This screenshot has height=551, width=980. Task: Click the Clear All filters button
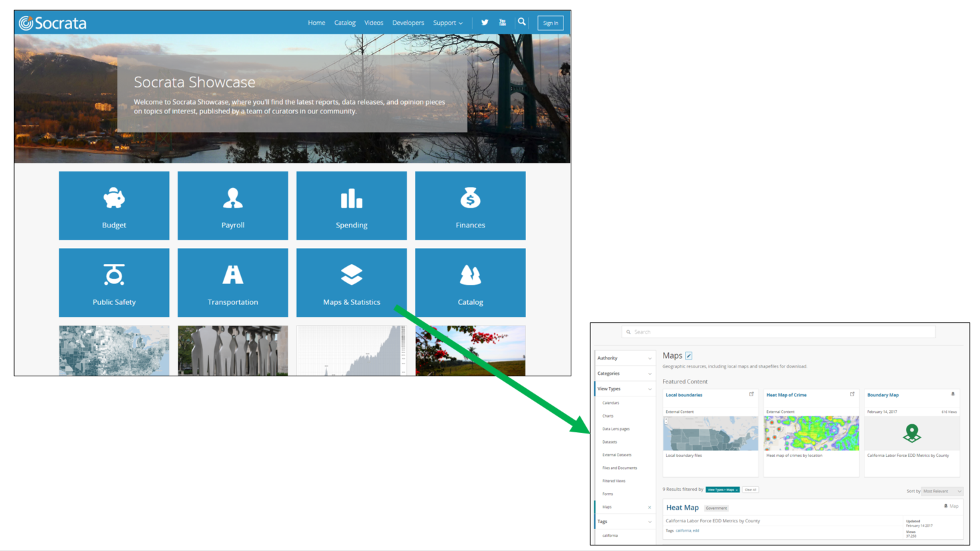(750, 490)
